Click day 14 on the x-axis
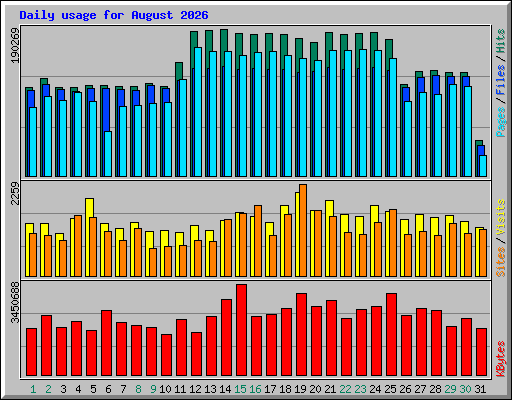512x400 pixels. click(x=225, y=389)
